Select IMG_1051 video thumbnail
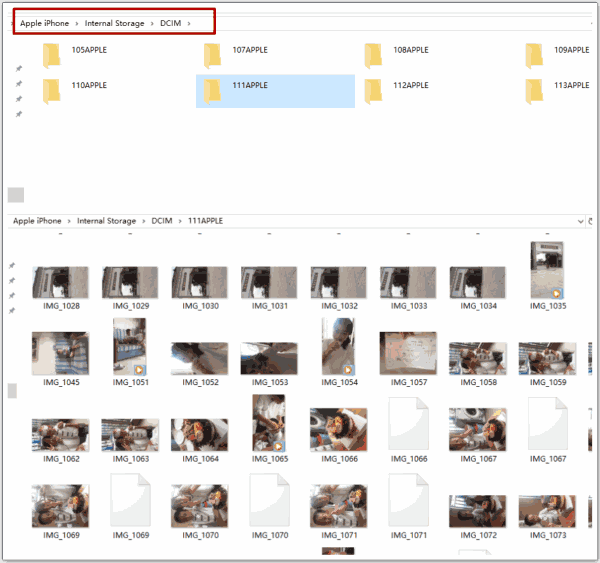Image resolution: width=600 pixels, height=563 pixels. point(129,346)
